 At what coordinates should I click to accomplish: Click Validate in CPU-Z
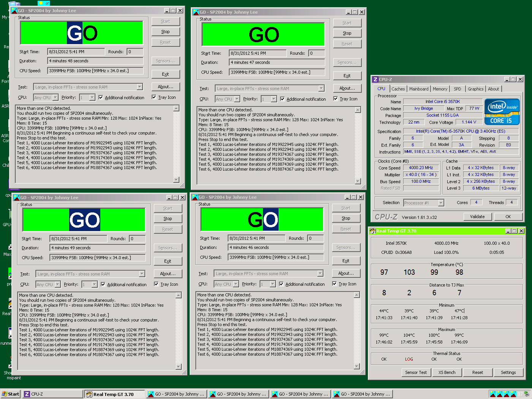(478, 217)
